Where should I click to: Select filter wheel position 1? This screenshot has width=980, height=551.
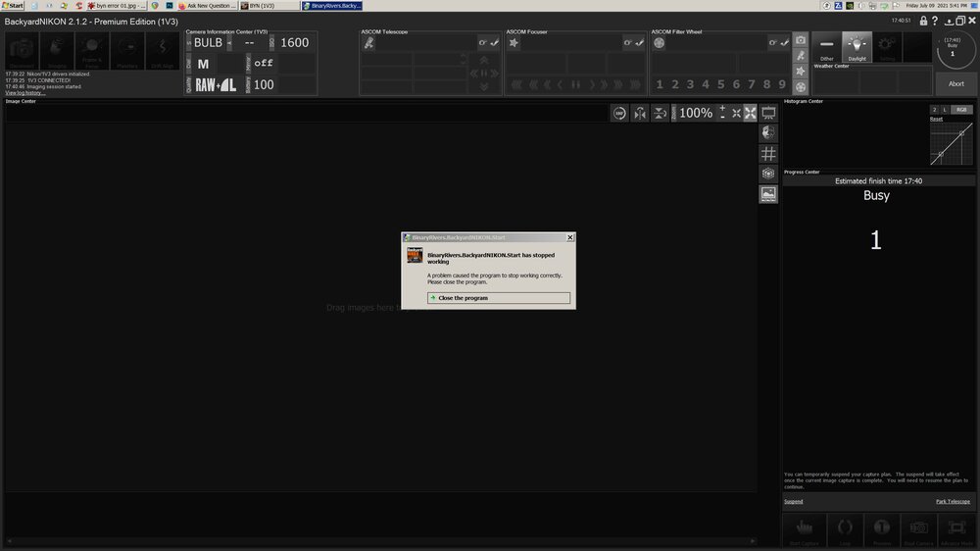660,84
